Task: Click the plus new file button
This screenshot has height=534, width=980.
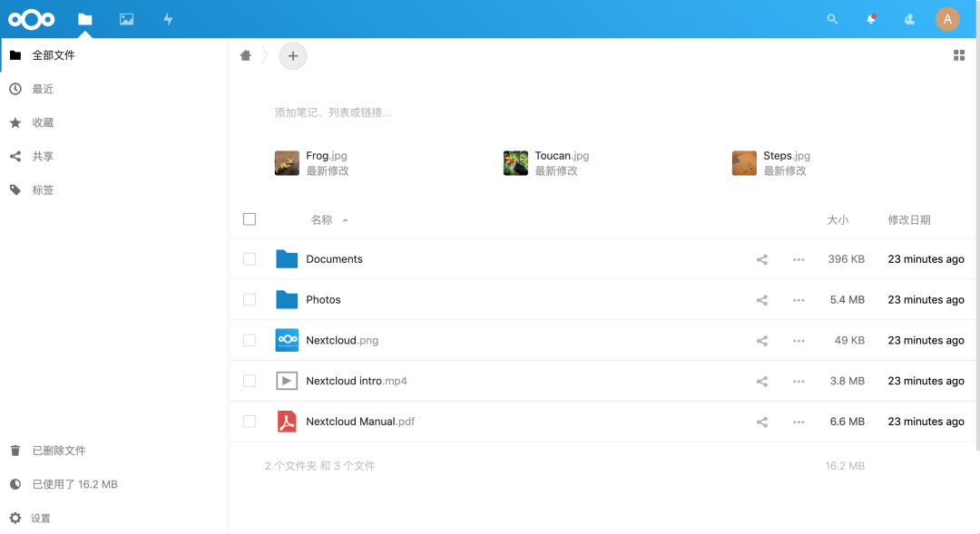Action: click(292, 56)
